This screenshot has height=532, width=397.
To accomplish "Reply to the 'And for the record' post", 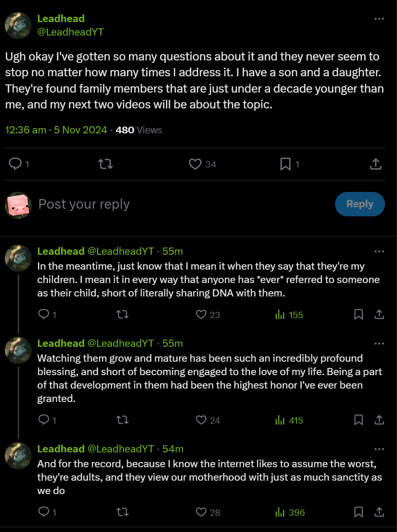I will tap(44, 512).
